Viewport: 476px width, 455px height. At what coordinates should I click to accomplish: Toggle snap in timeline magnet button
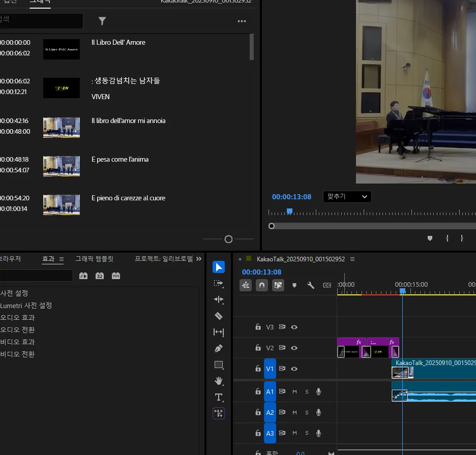click(262, 285)
